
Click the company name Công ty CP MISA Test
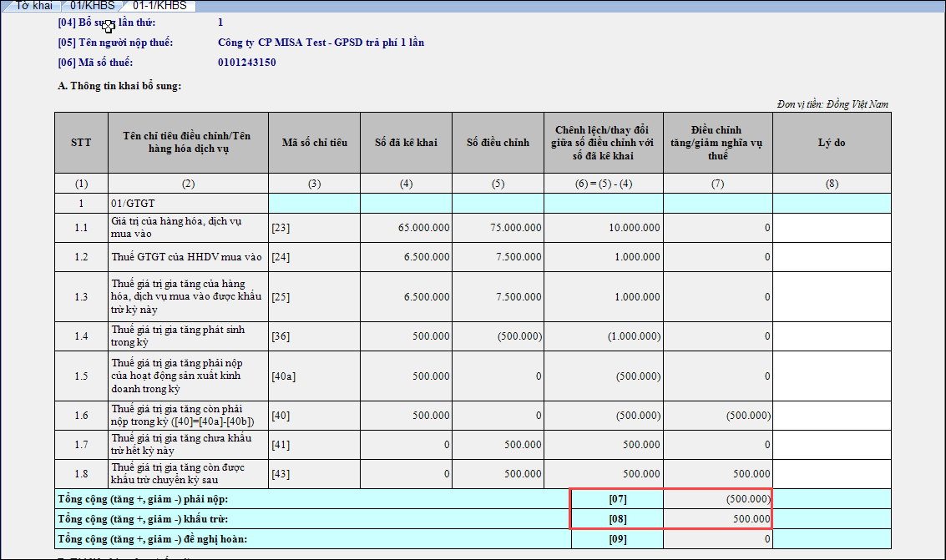[x=321, y=43]
